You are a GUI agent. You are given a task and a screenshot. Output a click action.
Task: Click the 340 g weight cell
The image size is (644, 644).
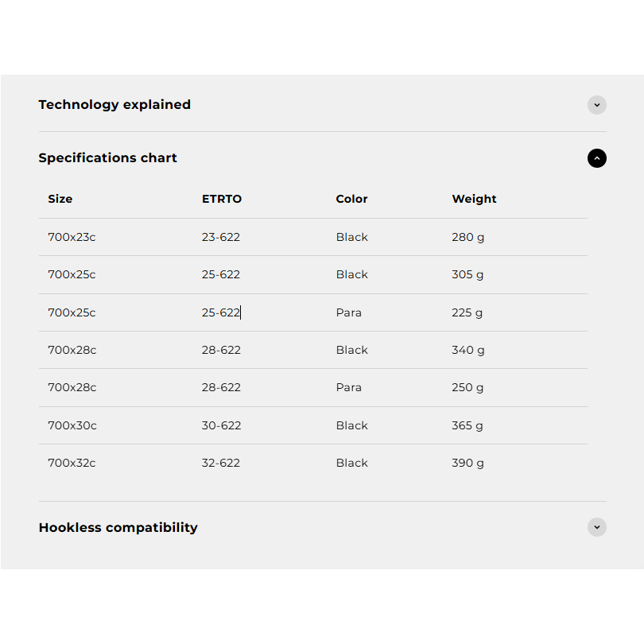pos(468,351)
